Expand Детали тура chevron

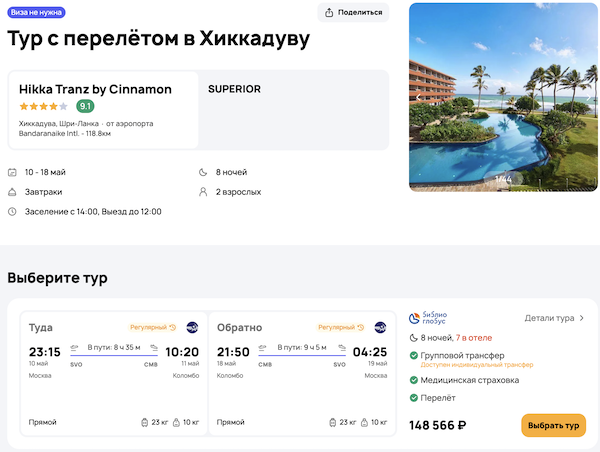pyautogui.click(x=582, y=318)
